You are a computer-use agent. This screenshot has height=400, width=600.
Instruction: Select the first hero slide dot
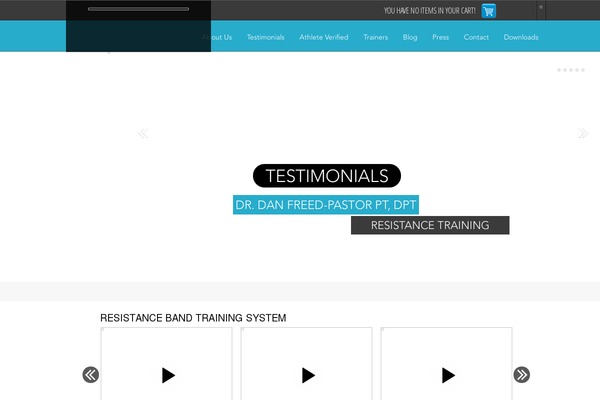pyautogui.click(x=559, y=70)
